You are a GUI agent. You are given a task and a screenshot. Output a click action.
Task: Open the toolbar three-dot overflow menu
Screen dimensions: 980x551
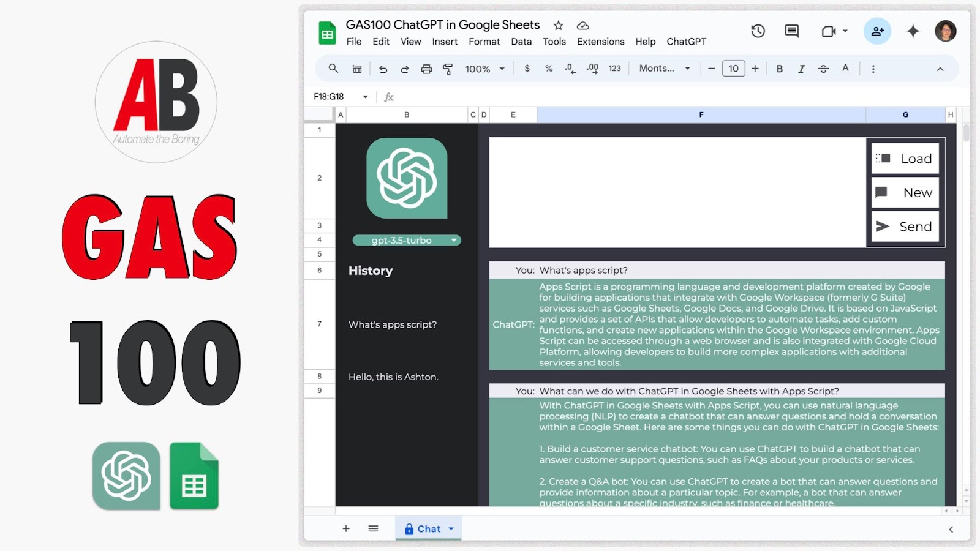pos(873,69)
